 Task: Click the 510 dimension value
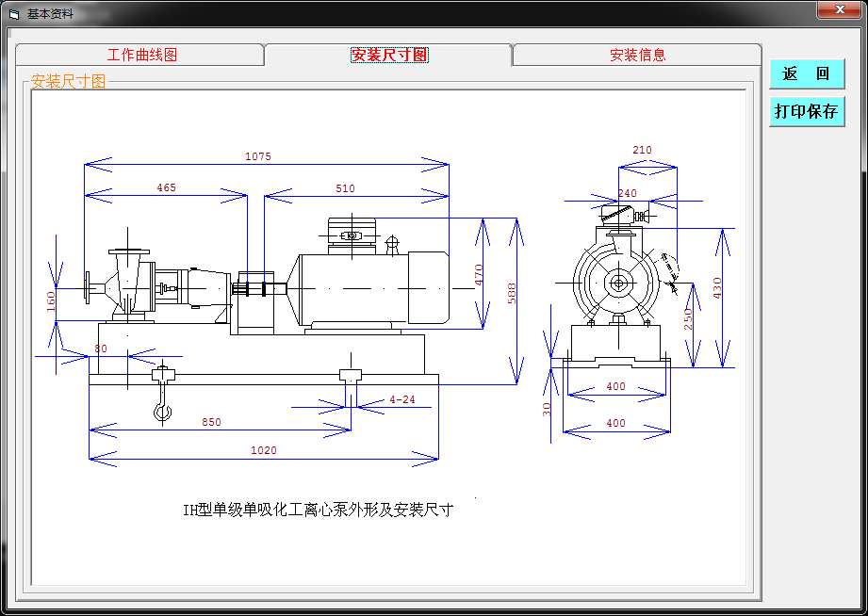tap(345, 188)
